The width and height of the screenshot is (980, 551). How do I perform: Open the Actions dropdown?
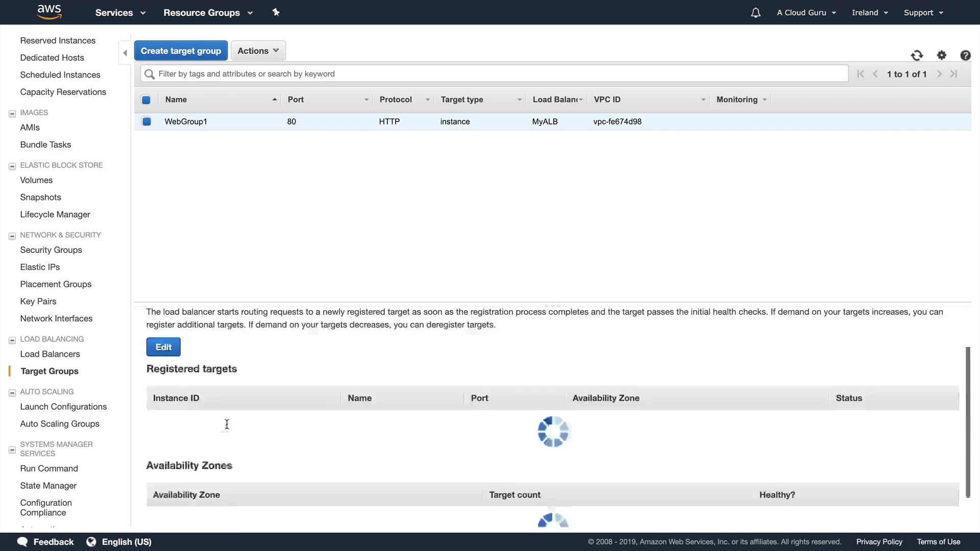[258, 51]
